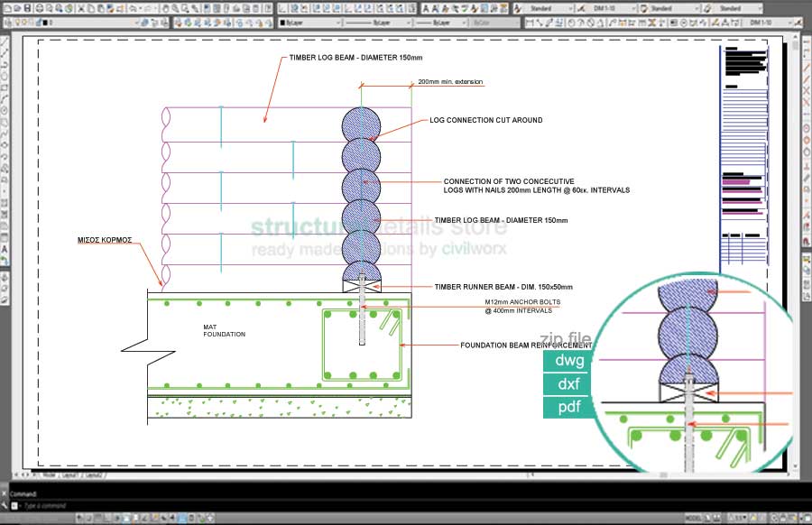Open the ByLayer color dropdown
Viewport: 812px width, 525px height.
tap(311, 23)
